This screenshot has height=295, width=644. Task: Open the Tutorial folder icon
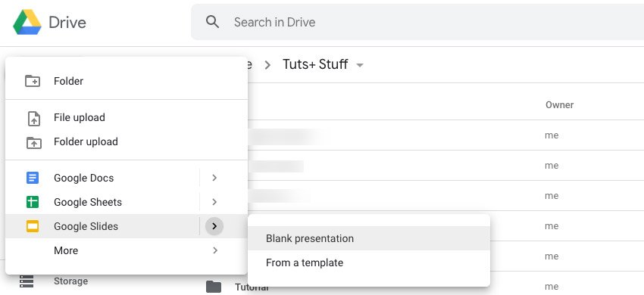(x=213, y=287)
